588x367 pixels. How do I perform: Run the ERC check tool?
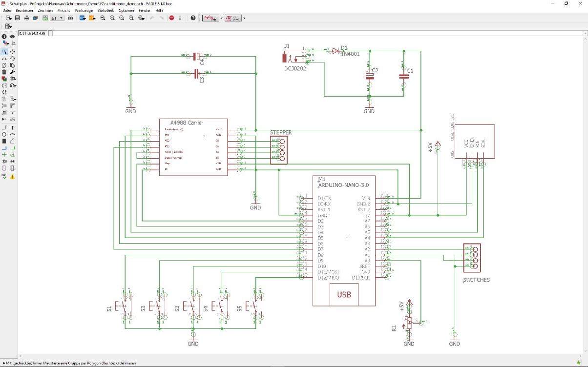point(4,177)
